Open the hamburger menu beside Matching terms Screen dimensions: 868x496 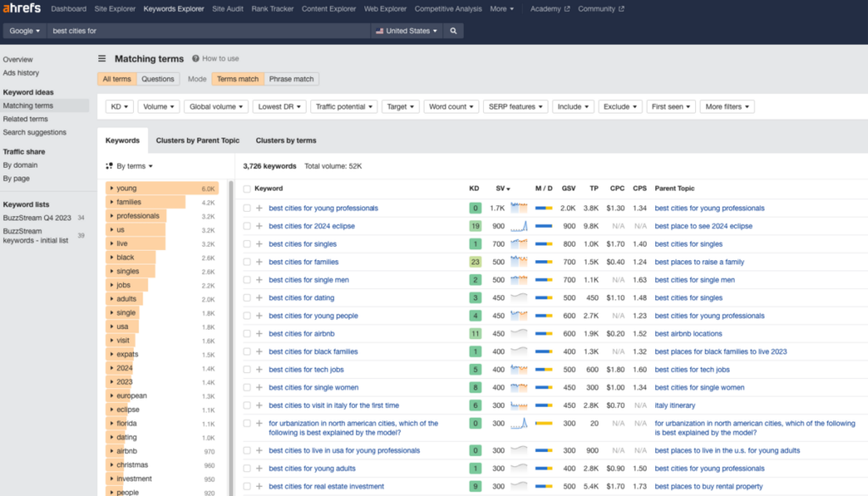(x=102, y=59)
